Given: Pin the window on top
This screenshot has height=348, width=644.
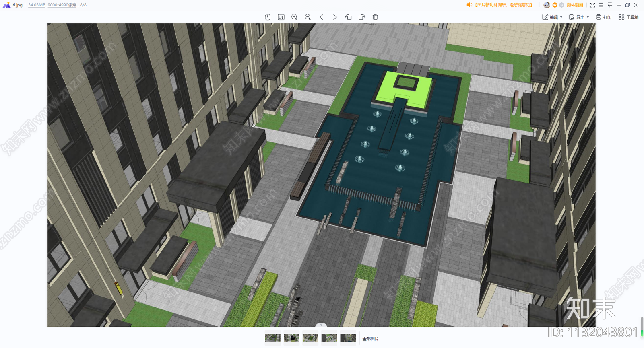Looking at the screenshot, I should [610, 5].
